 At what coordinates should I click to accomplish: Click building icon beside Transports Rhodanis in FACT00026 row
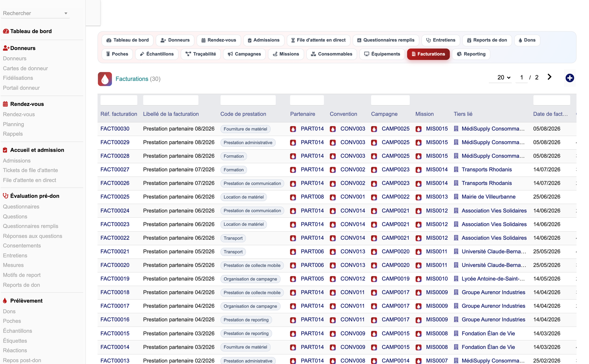(456, 183)
